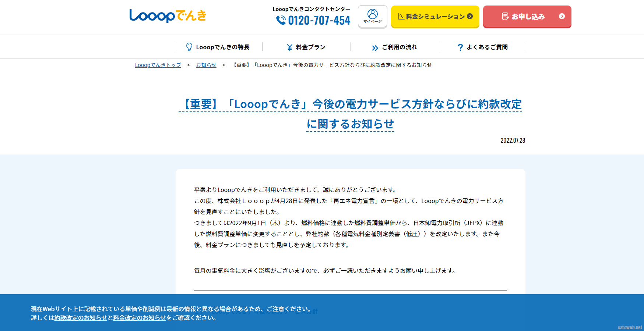
Task: Click the paragraph starting つきましては2022年9月1日
Action: coord(349,234)
